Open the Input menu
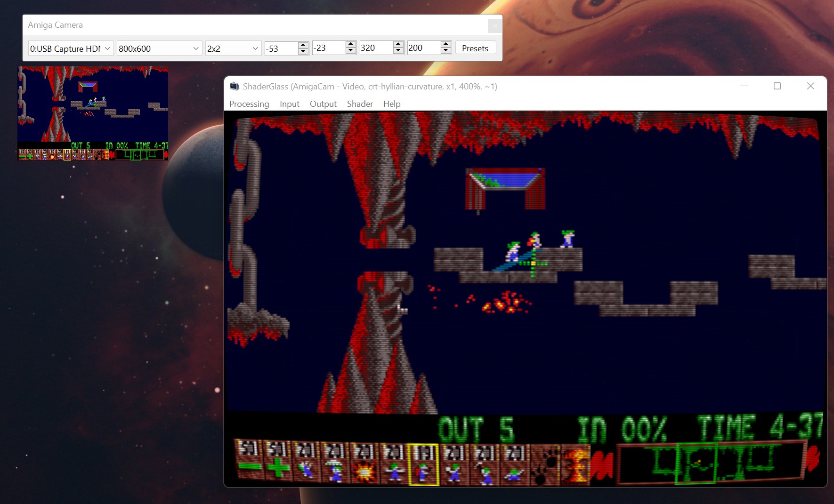This screenshot has width=834, height=504. tap(290, 104)
